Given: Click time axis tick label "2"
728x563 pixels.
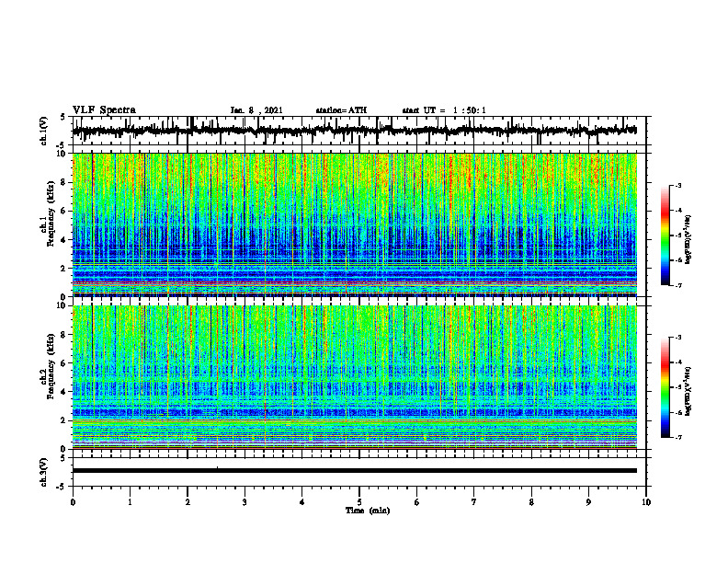Looking at the screenshot, I should [188, 502].
